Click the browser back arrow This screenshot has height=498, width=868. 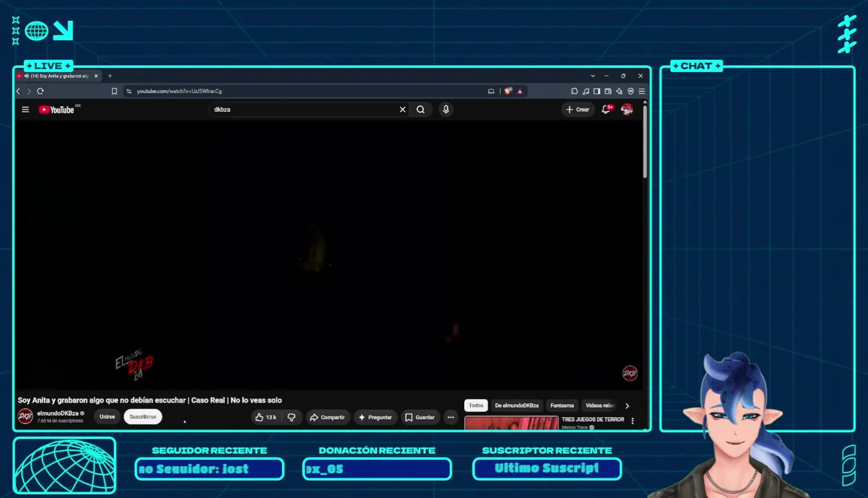19,91
